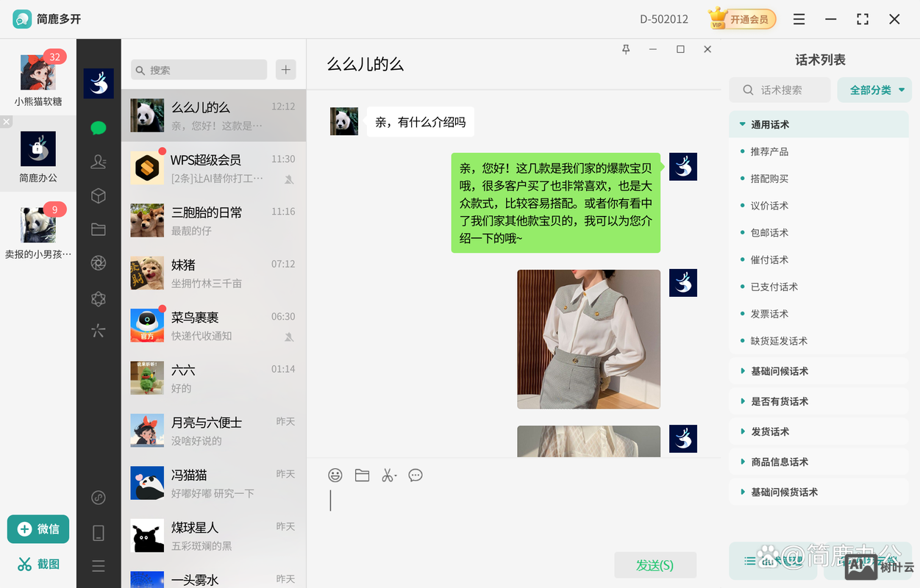Click the phone icon near the sidebar bottom
The image size is (920, 588).
[98, 532]
